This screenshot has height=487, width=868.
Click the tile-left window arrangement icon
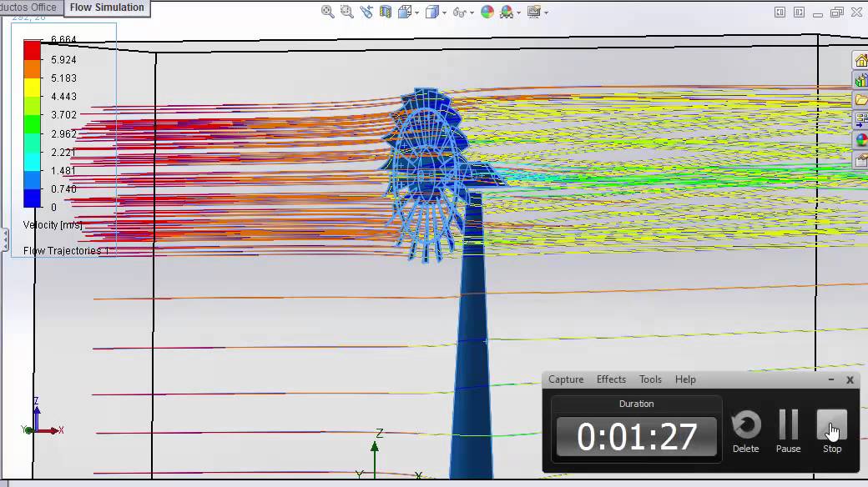coord(780,13)
